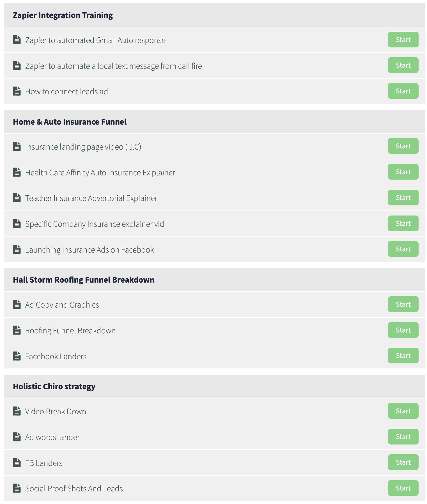Start Health Care Affinity Auto Insurance lesson
Viewport: 427px width, 504px height.
(403, 172)
